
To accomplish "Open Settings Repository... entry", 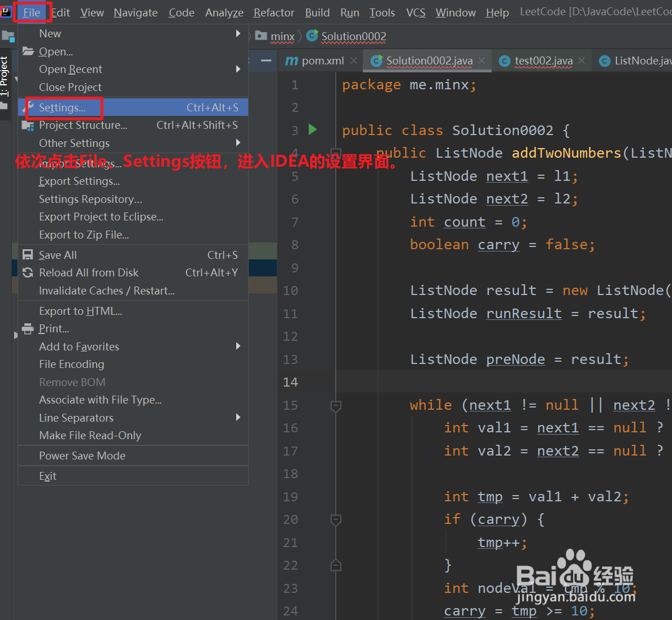I will (133, 200).
